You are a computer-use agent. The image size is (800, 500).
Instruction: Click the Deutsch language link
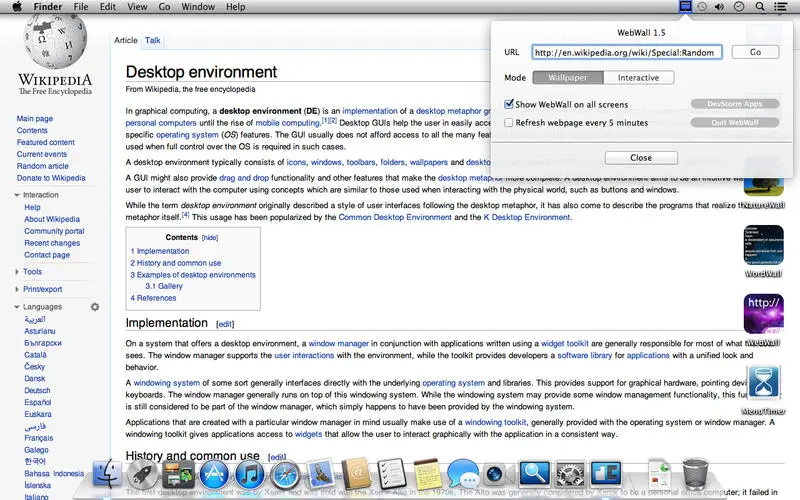37,390
